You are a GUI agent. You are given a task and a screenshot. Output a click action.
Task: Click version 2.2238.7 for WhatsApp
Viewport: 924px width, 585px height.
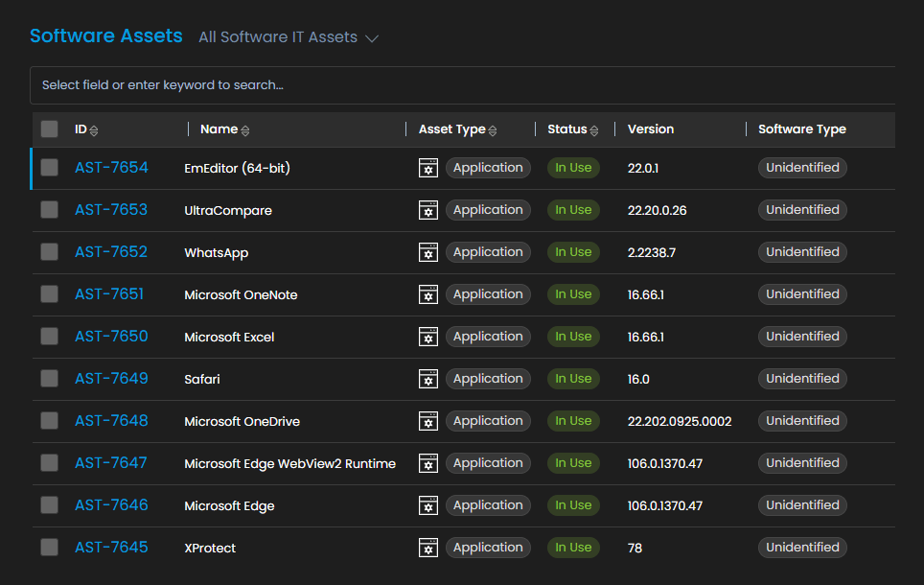[652, 252]
